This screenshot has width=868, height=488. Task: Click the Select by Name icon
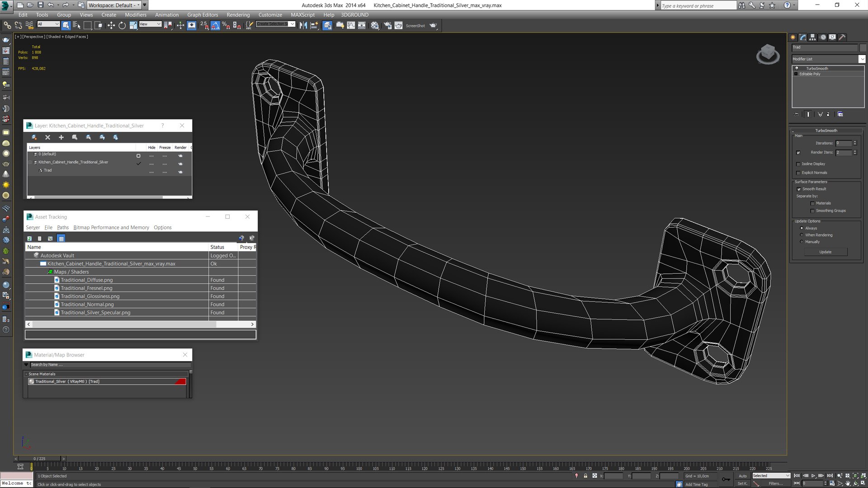pos(76,25)
